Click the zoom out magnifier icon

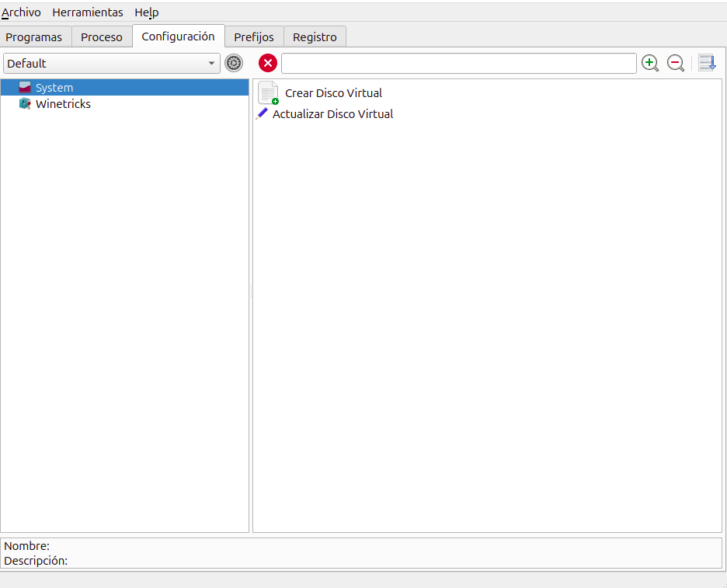coord(676,64)
